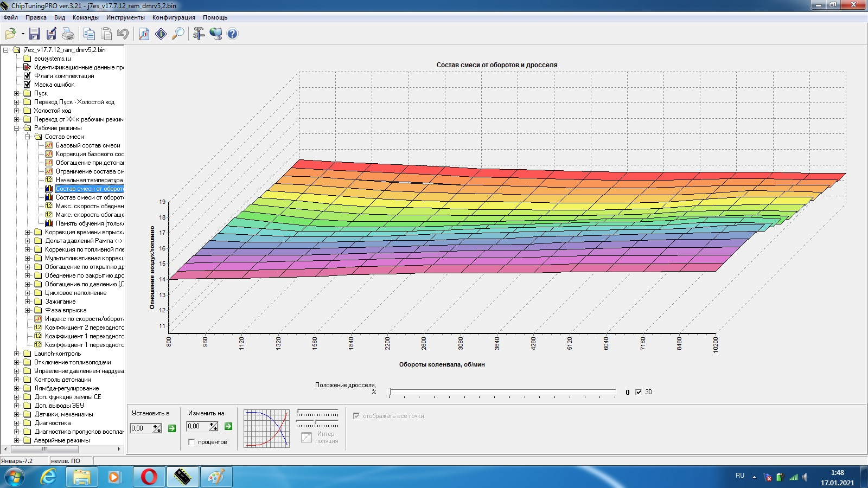Screen dimensions: 868x488
Task: Select Обогащение при детонации item
Action: pyautogui.click(x=90, y=163)
